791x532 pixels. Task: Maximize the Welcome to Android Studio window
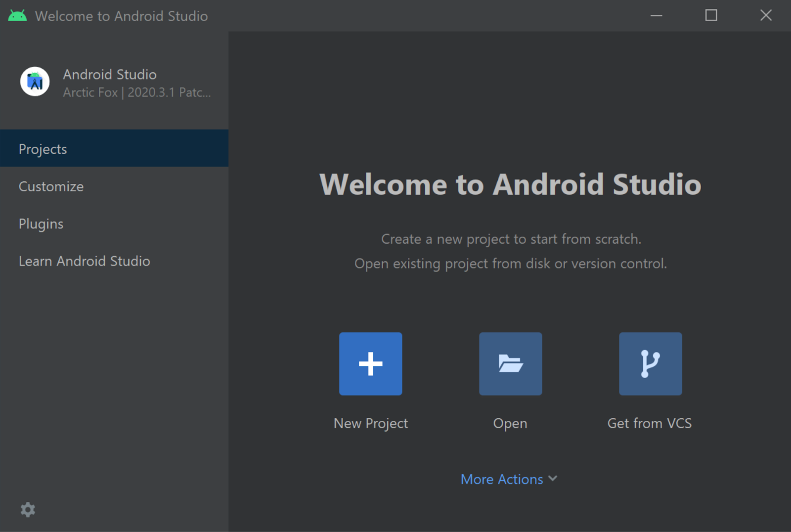(711, 16)
